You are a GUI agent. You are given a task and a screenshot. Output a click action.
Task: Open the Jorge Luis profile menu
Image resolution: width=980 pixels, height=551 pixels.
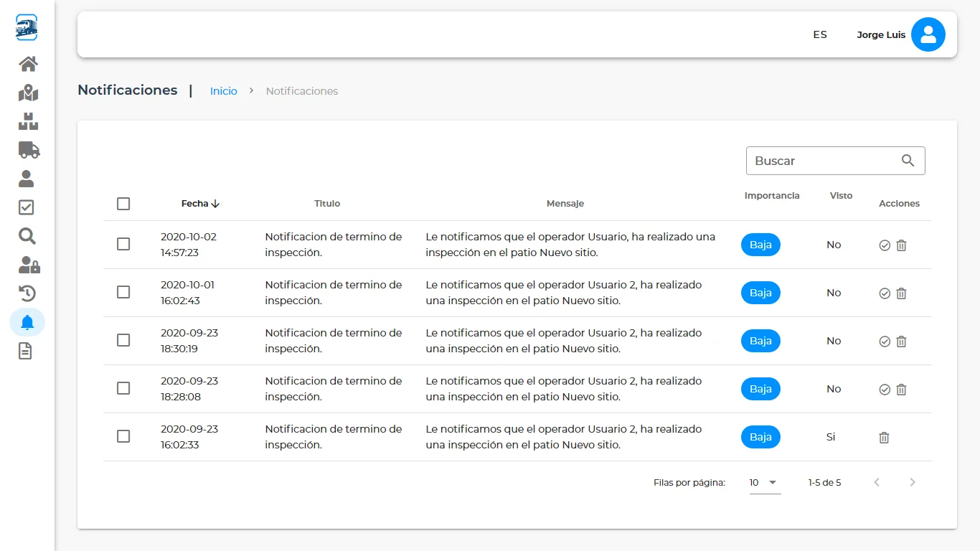pos(881,34)
